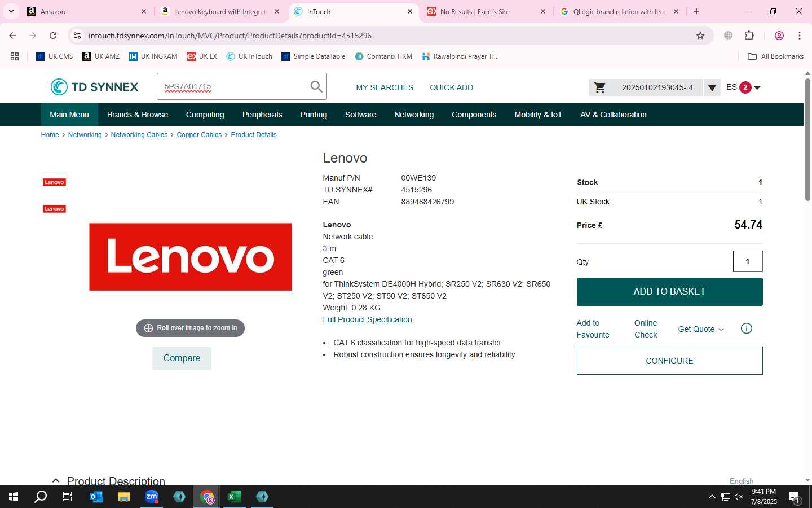Open UK INGRAM bookmark
The height and width of the screenshot is (508, 812).
(153, 56)
